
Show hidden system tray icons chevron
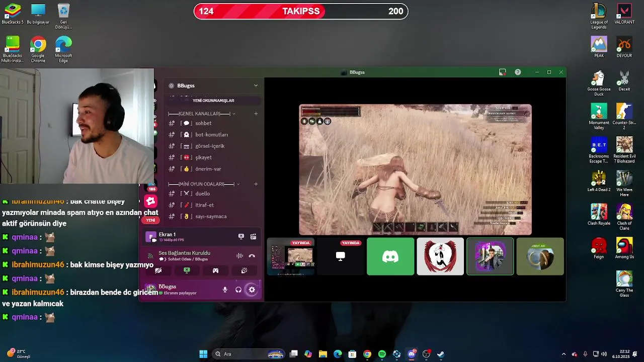pos(563,354)
